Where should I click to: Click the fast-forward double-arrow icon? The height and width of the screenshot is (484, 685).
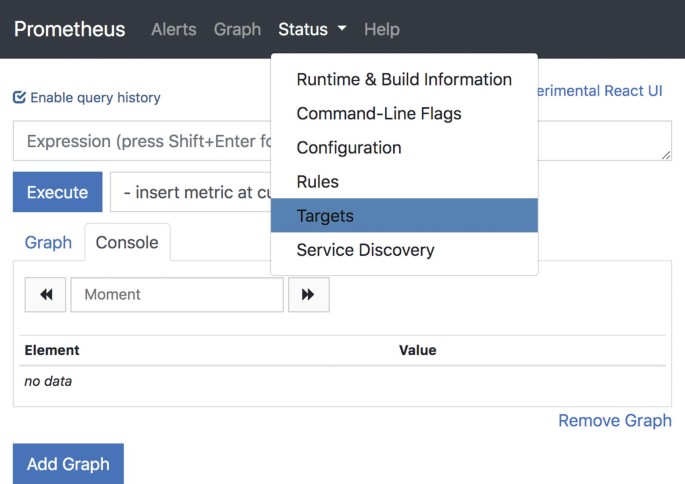point(308,295)
